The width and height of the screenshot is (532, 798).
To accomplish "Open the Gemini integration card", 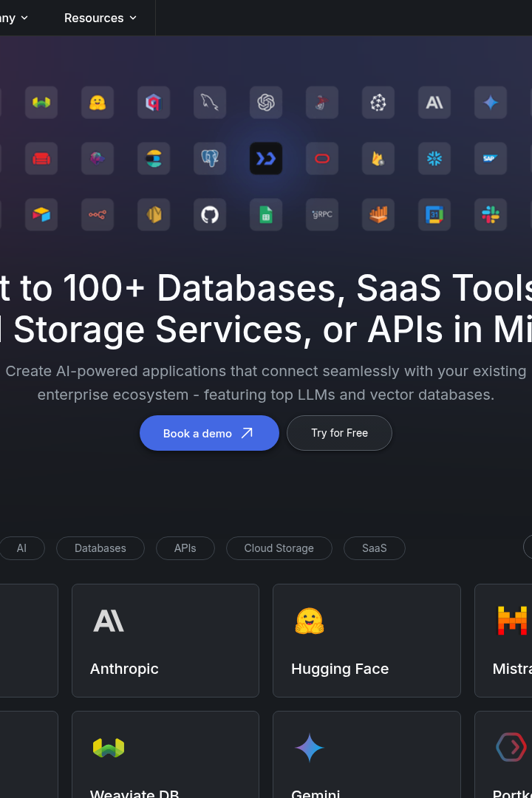I will coord(366,754).
